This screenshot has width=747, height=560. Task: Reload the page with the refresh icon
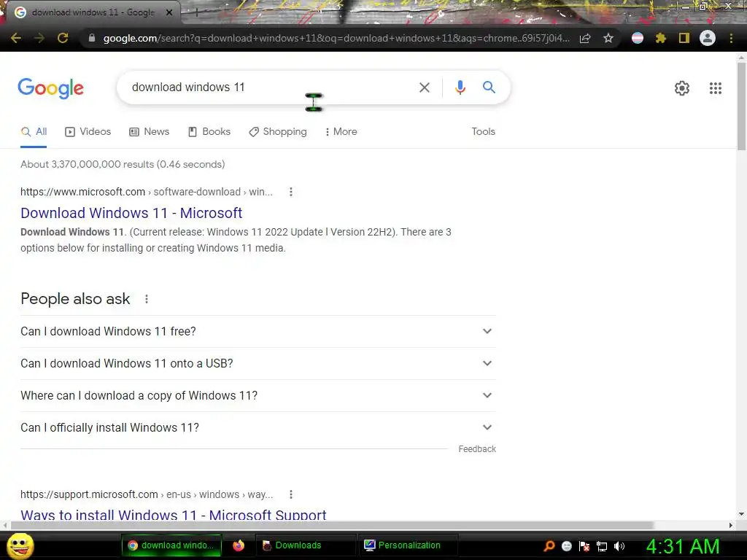pyautogui.click(x=63, y=38)
